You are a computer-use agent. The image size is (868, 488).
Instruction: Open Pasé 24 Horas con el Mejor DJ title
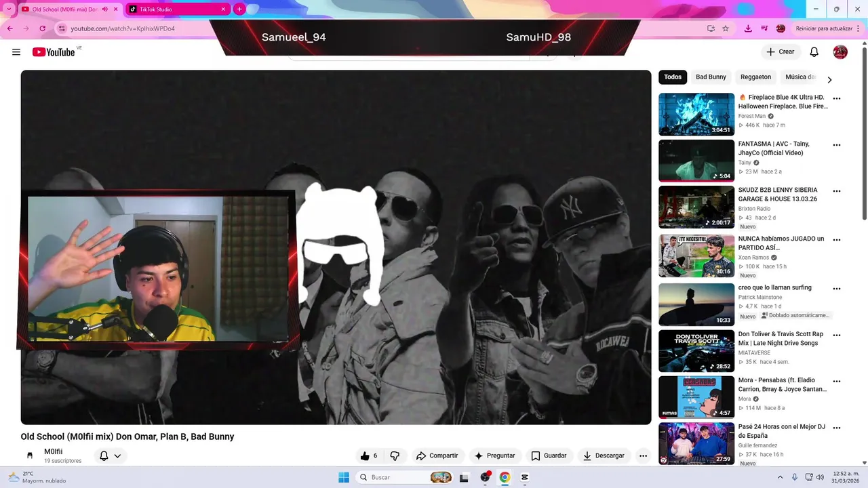[x=782, y=431]
